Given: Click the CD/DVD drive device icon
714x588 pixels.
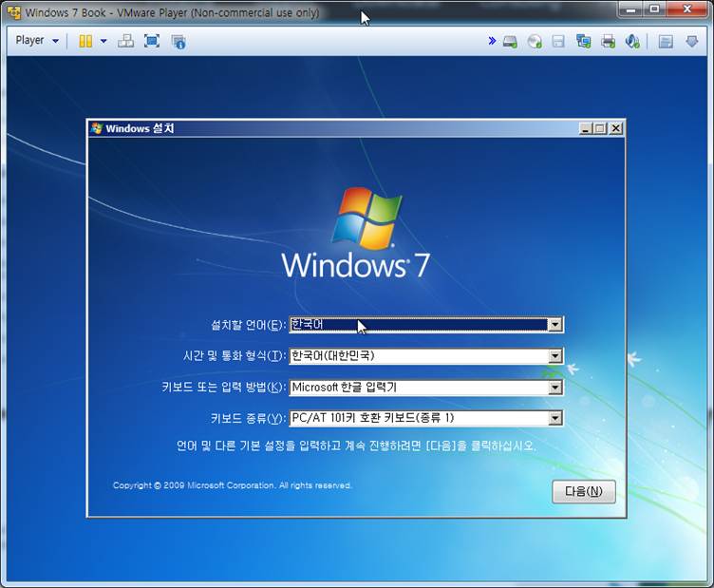Looking at the screenshot, I should (535, 42).
